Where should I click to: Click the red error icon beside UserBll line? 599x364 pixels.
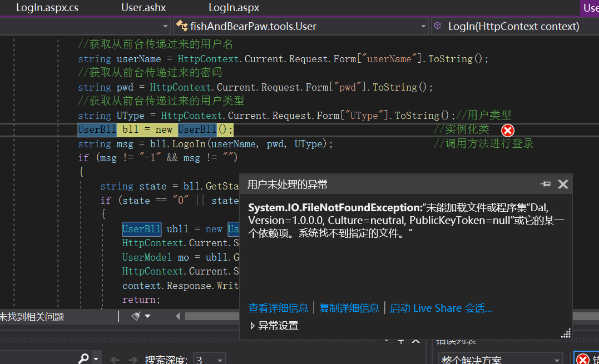[508, 131]
